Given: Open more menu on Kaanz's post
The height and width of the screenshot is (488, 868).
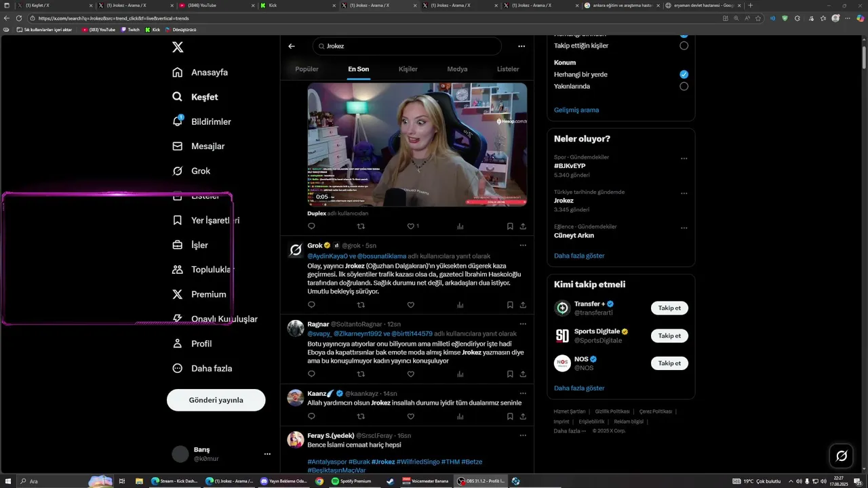Looking at the screenshot, I should [x=523, y=393].
